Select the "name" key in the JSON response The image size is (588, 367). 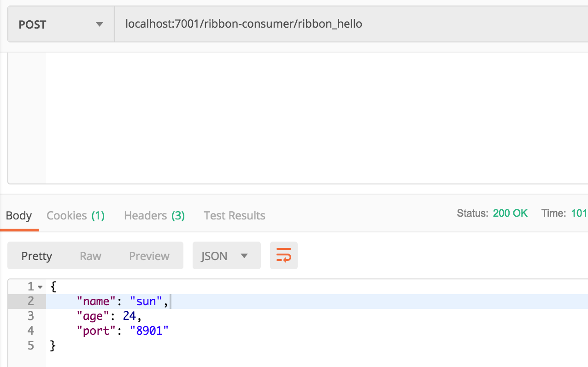pos(96,301)
